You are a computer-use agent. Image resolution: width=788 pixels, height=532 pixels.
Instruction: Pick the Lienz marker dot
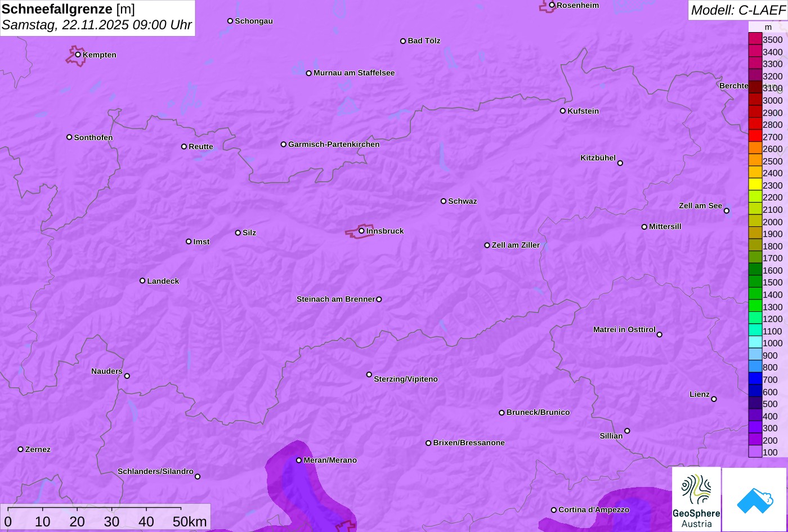(714, 399)
